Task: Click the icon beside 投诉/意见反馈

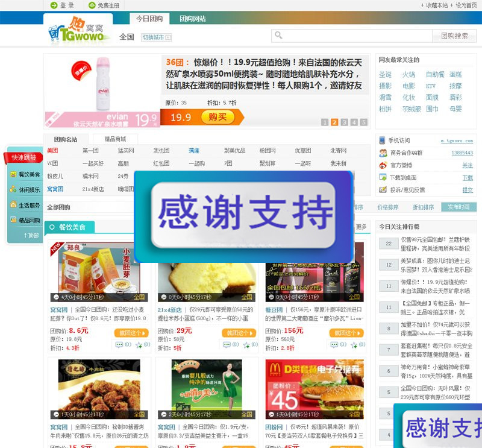Action: click(x=383, y=190)
